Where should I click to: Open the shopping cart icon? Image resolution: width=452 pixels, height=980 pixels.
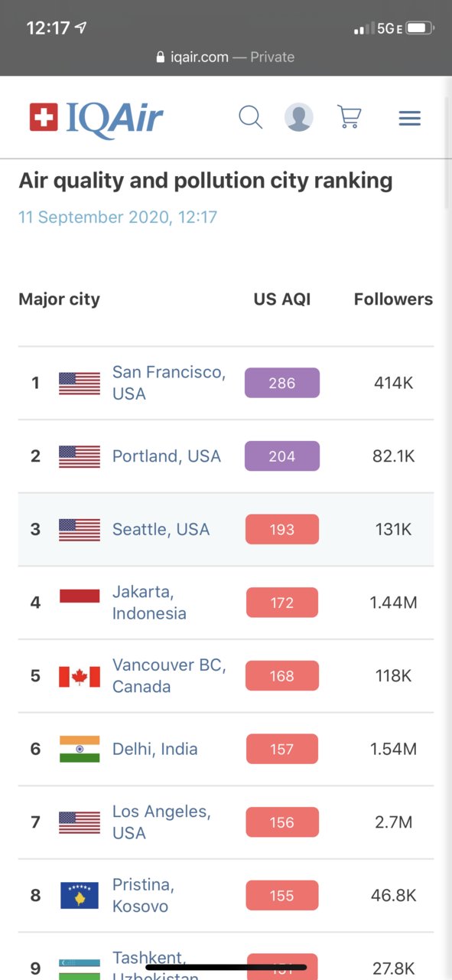point(349,117)
